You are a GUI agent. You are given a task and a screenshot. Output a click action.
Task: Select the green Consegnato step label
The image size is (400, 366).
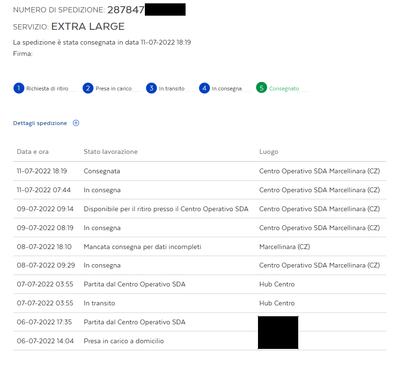(x=284, y=89)
